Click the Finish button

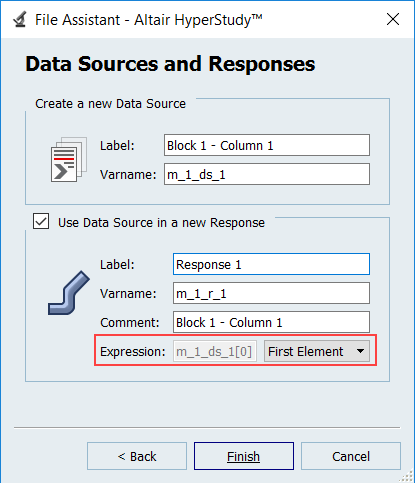(244, 456)
